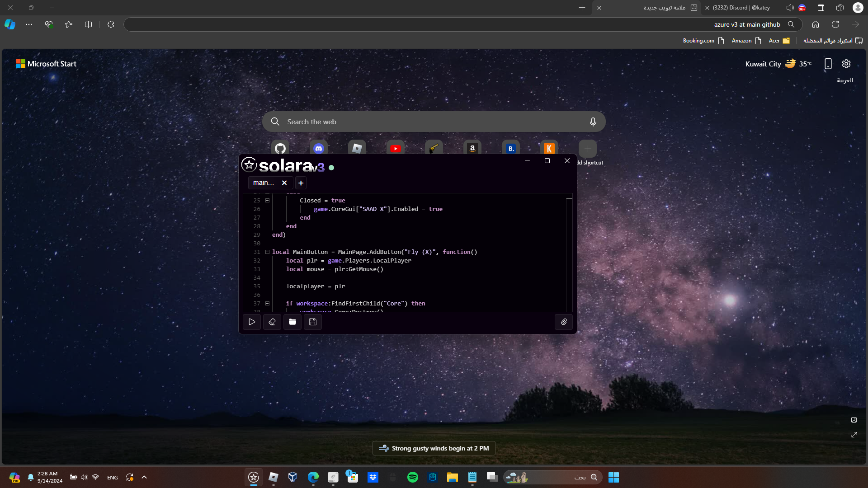Click the taskbar search box

tap(553, 477)
